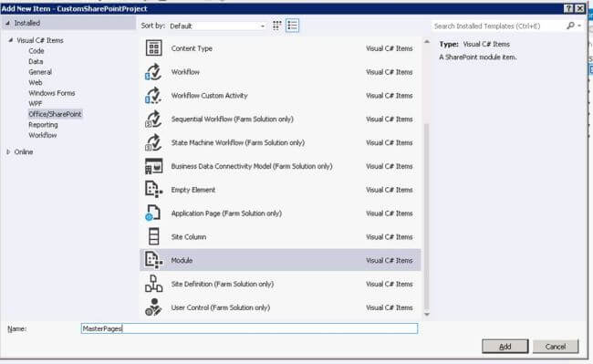The height and width of the screenshot is (364, 593).
Task: Select the Data category
Action: 36,61
